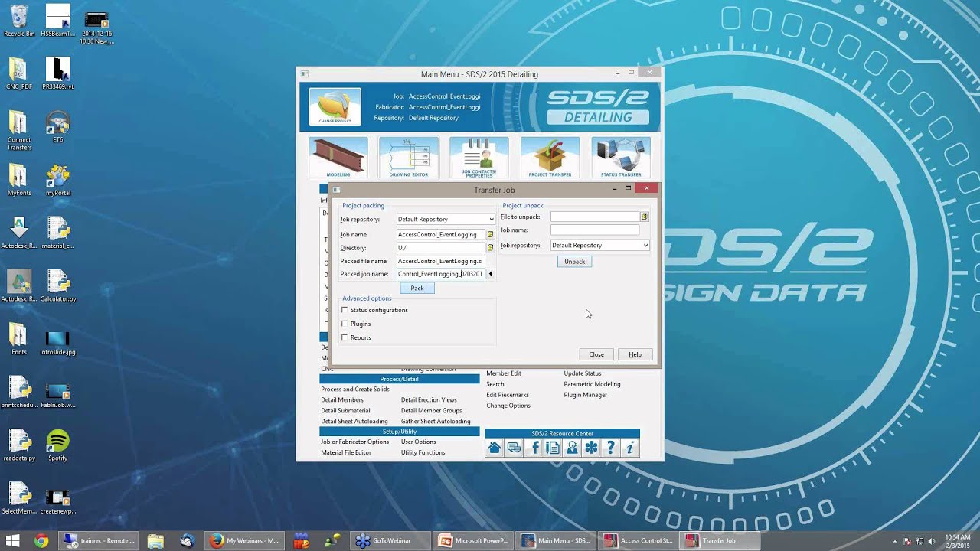Open File Explorer from the taskbar

(x=155, y=540)
